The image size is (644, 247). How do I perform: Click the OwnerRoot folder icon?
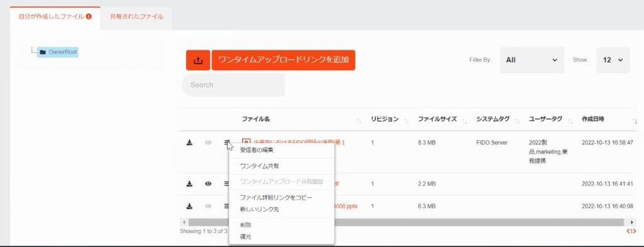click(43, 52)
